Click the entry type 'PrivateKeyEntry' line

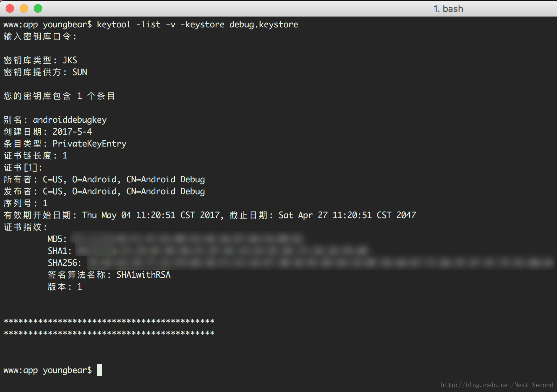[65, 144]
